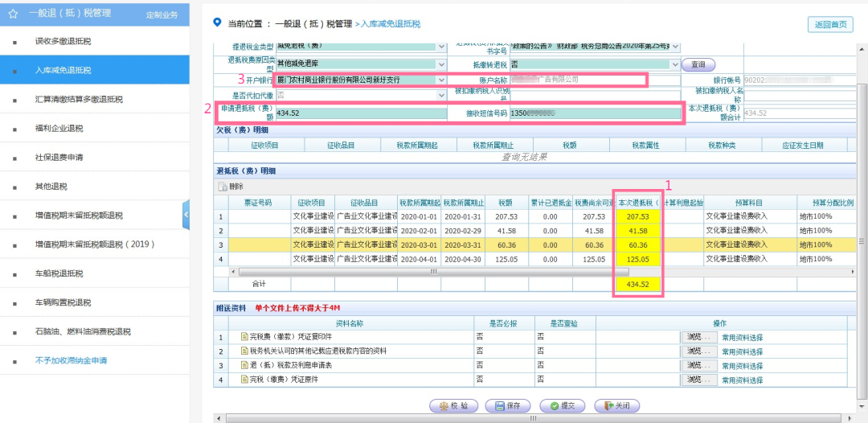Click the 票证号码 column header
868x423 pixels.
point(260,202)
